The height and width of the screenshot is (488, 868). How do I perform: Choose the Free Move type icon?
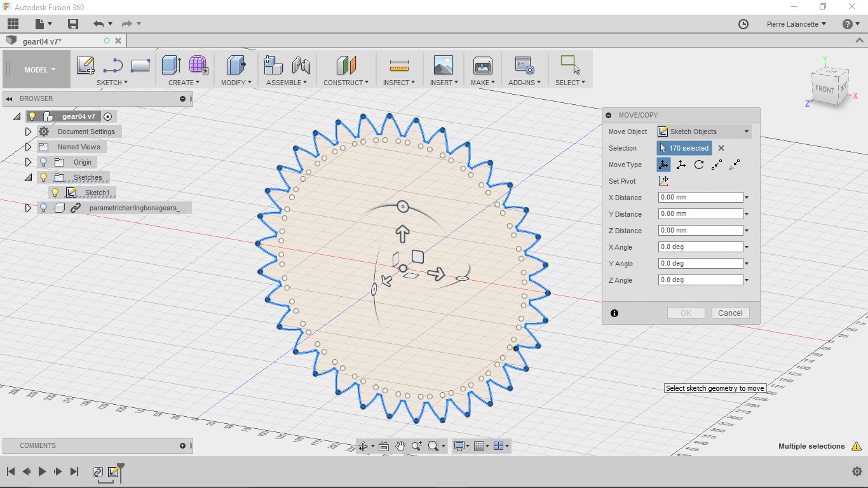tap(663, 165)
